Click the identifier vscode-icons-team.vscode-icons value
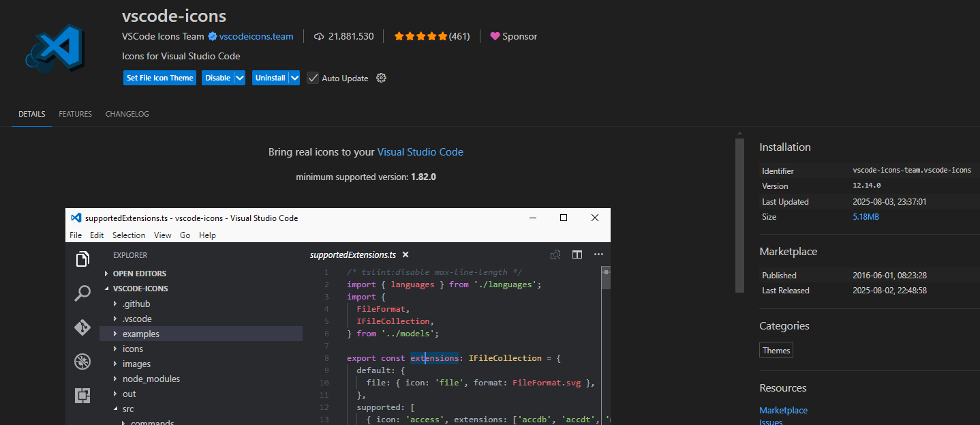This screenshot has width=980, height=425. (912, 170)
